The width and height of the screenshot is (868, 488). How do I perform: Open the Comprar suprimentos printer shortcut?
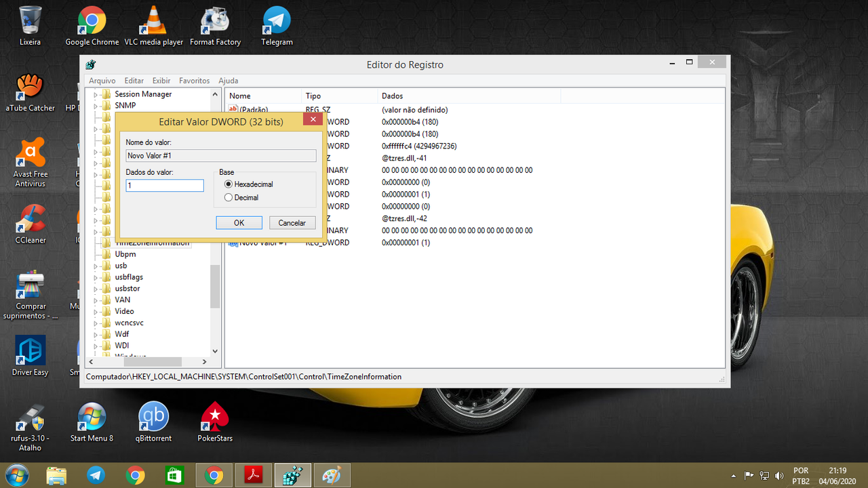30,295
